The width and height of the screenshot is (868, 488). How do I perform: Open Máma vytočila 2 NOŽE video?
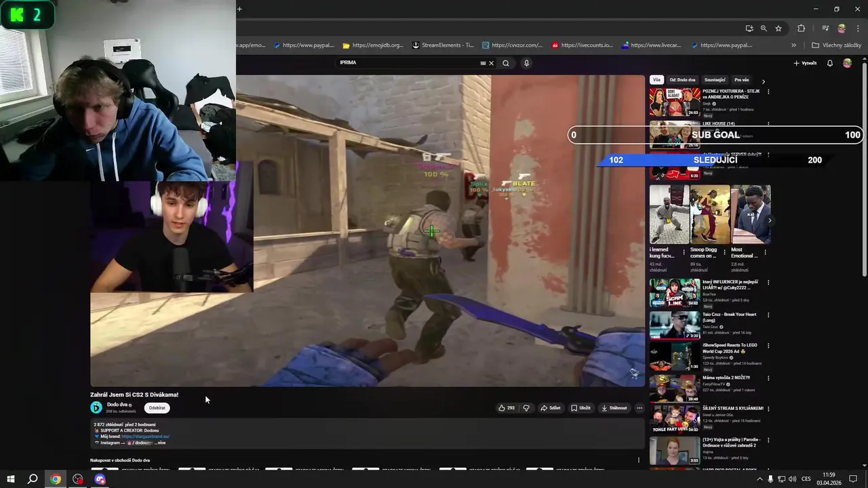coord(675,388)
